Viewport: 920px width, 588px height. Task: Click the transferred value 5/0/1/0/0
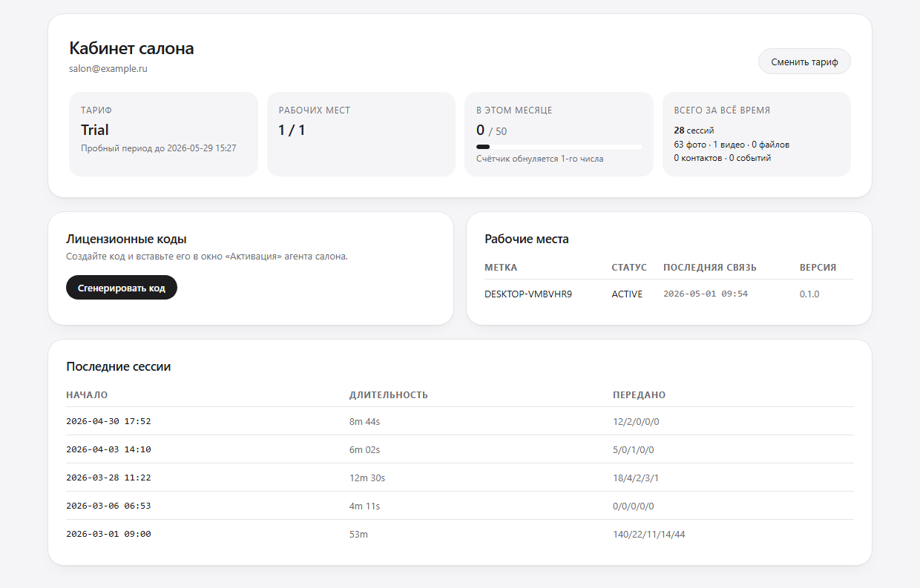pos(634,449)
